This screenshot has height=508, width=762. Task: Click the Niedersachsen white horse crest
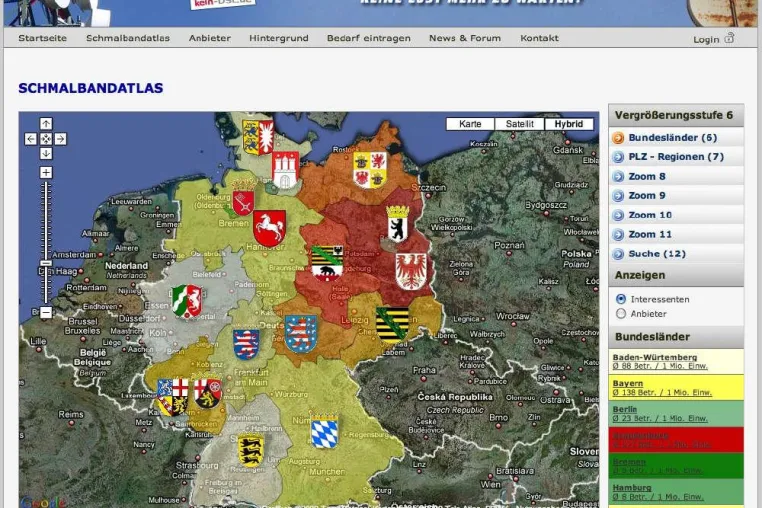pos(269,228)
